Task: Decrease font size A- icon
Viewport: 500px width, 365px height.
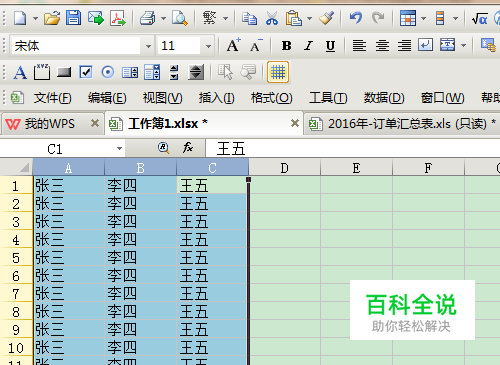Action: tap(256, 45)
